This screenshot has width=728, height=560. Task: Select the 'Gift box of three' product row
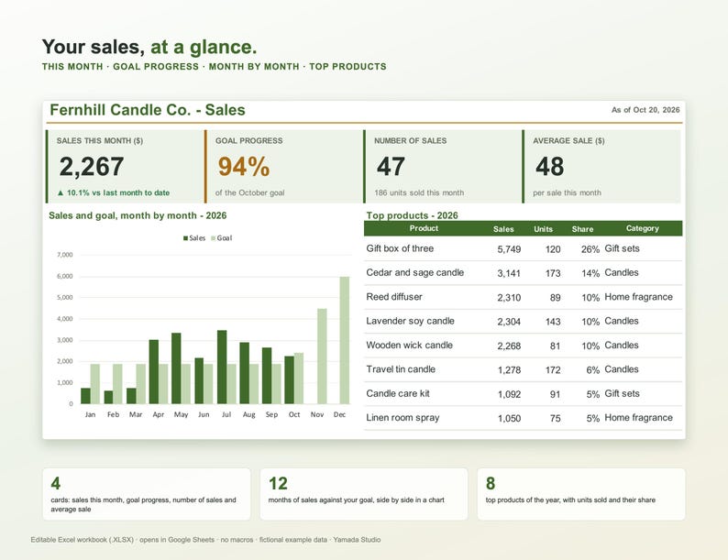[524, 248]
